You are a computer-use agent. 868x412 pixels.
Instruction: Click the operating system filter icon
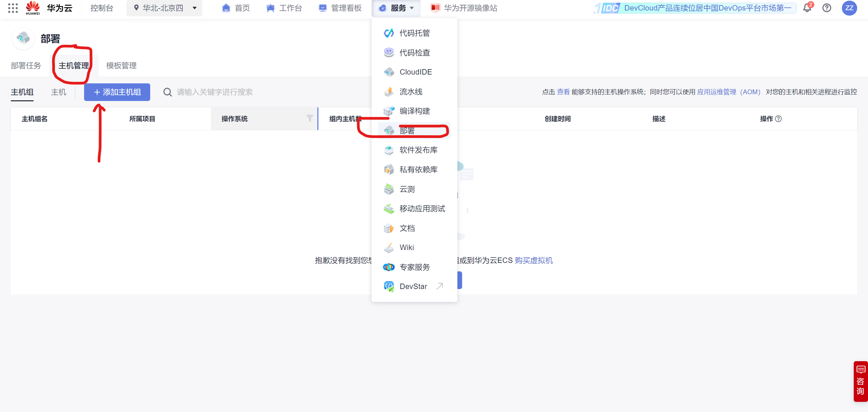tap(310, 118)
